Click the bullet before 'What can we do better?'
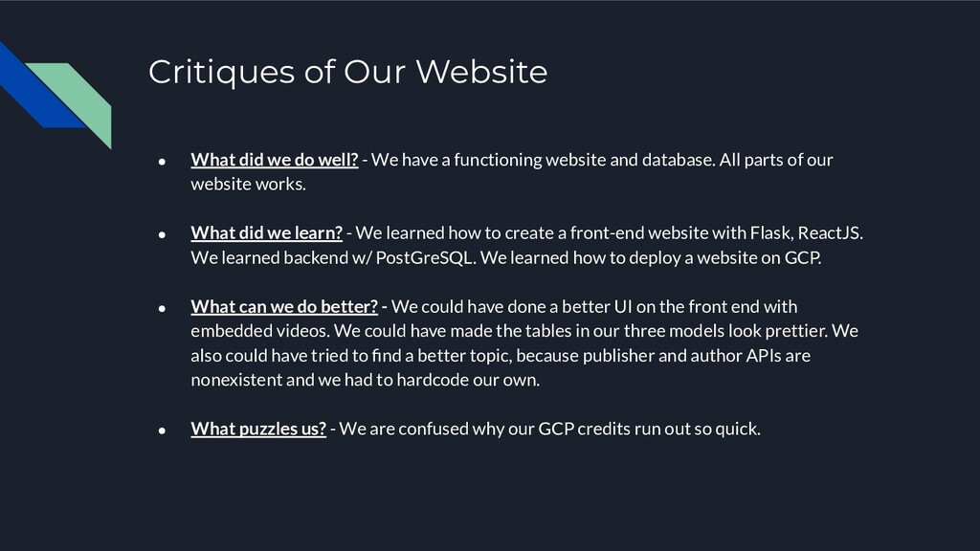980x551 pixels. pos(162,308)
